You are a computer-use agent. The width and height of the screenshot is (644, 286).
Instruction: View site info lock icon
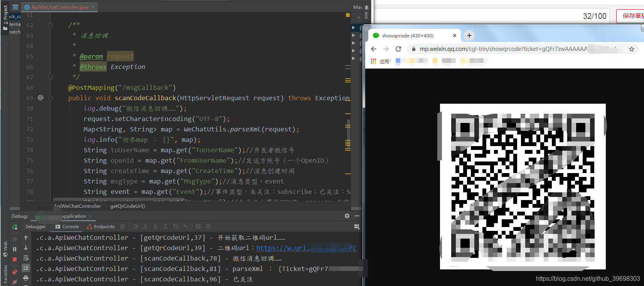click(414, 49)
